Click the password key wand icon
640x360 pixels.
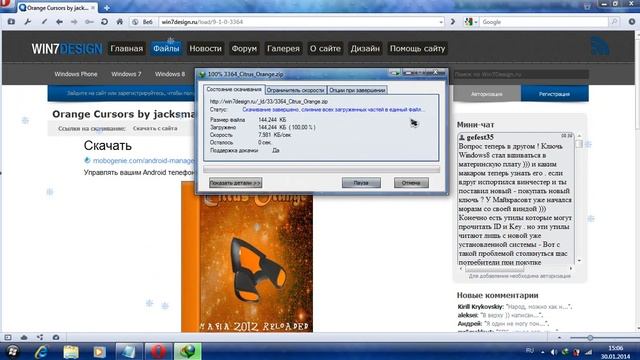coord(89,22)
